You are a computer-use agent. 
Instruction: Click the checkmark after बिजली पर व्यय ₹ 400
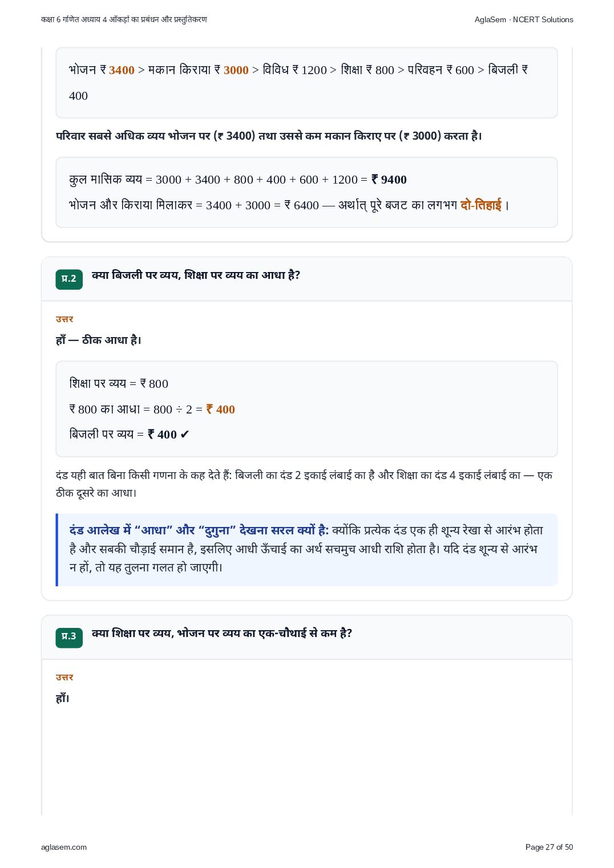tap(184, 435)
